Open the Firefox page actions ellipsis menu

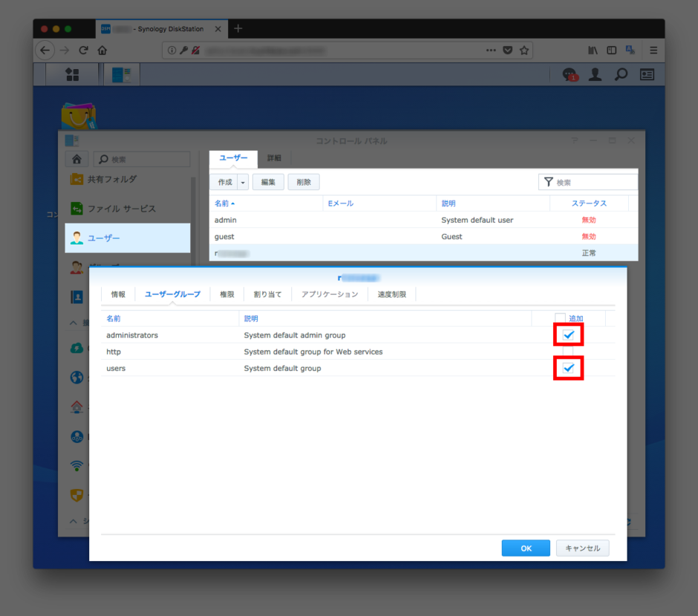pos(491,50)
